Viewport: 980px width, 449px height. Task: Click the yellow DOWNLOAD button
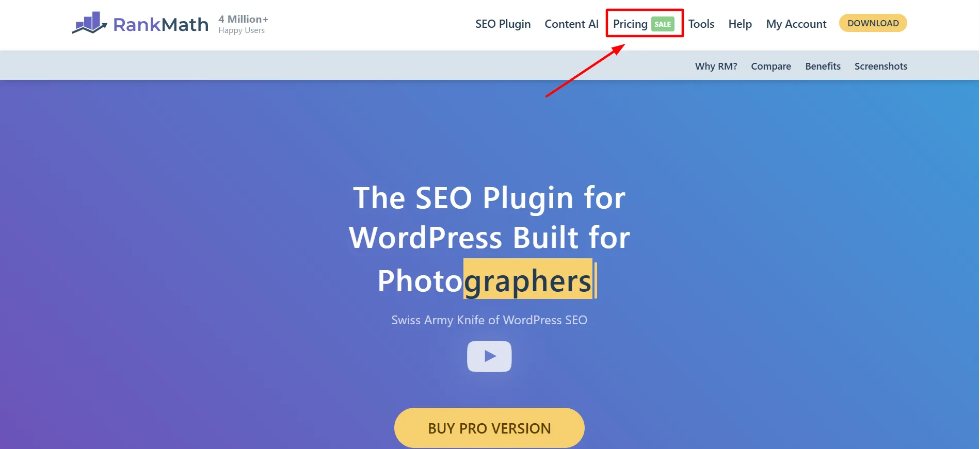tap(873, 23)
